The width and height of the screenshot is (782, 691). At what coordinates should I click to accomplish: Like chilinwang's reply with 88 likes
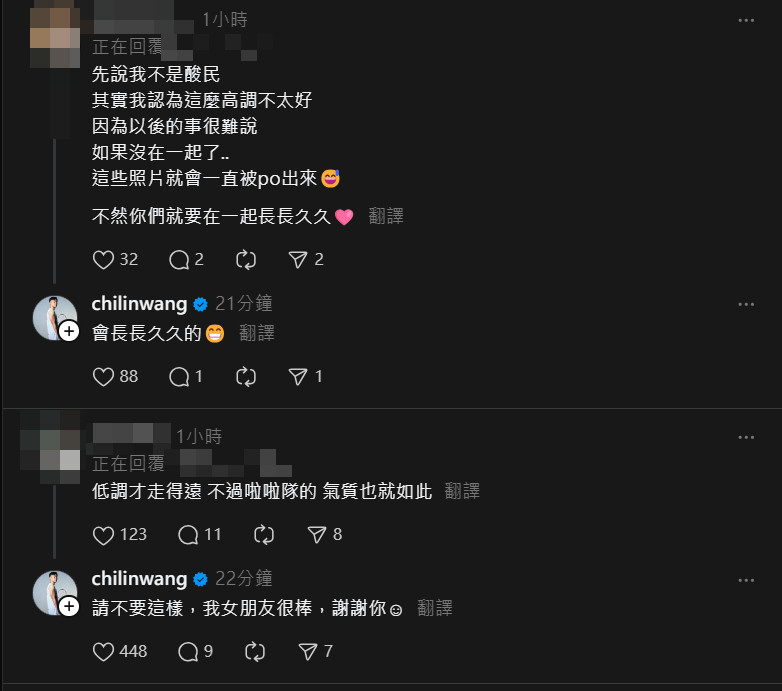(103, 377)
